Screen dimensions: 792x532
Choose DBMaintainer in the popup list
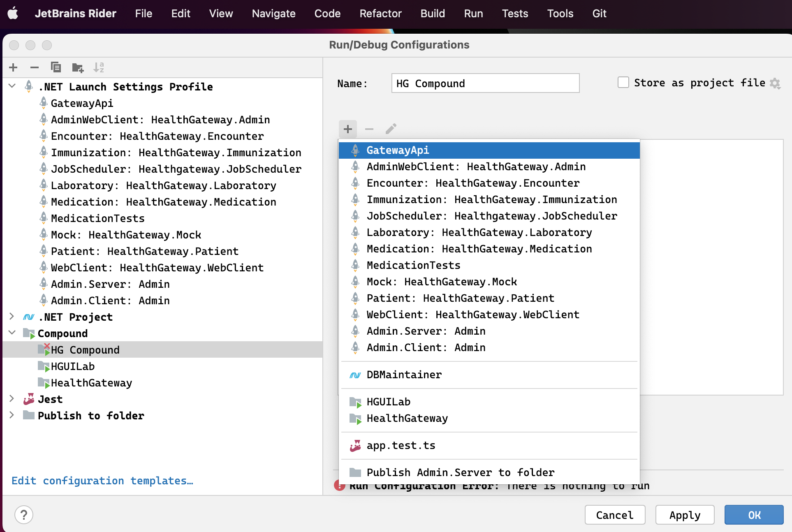[x=489, y=375]
